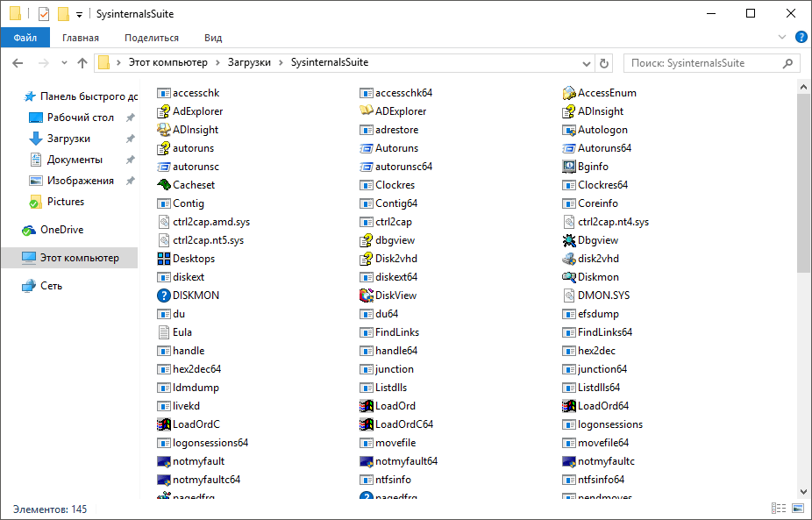
Task: Open Рабочий стол in navigation pane
Action: (81, 118)
